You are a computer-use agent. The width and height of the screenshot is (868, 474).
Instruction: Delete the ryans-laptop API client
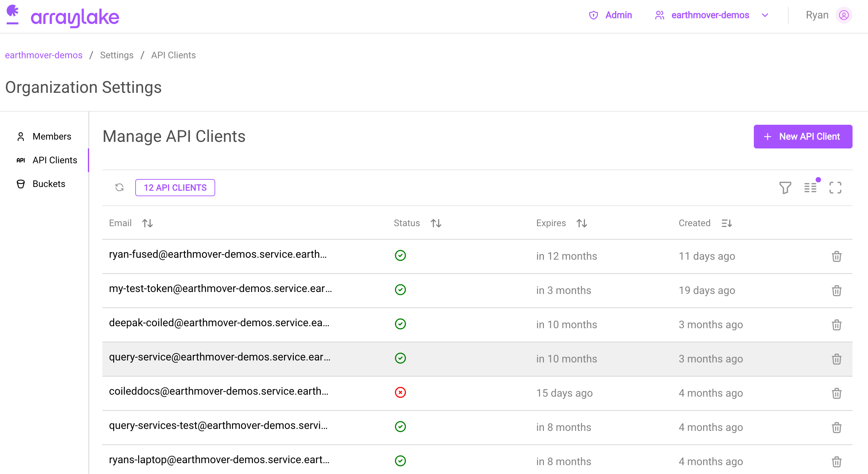(836, 461)
